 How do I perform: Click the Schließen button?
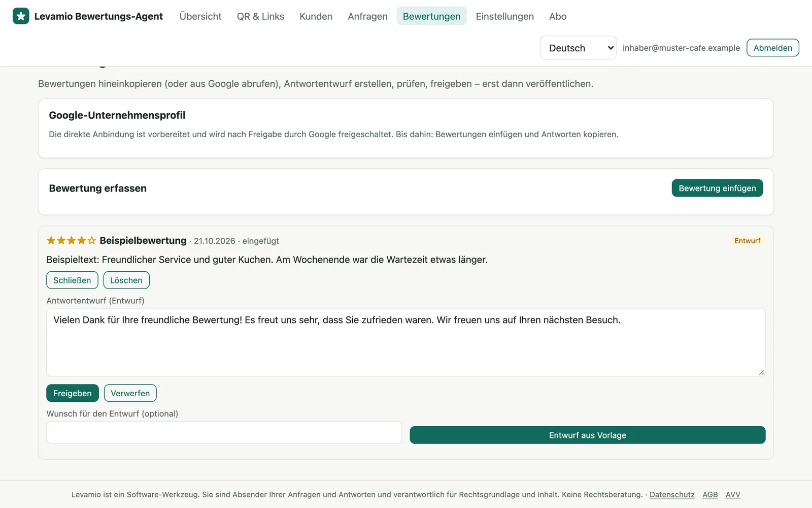tap(72, 280)
